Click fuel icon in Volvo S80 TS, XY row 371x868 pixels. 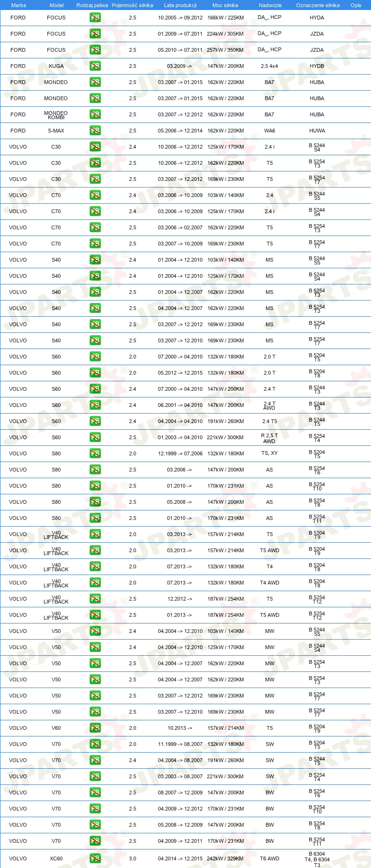pos(95,453)
